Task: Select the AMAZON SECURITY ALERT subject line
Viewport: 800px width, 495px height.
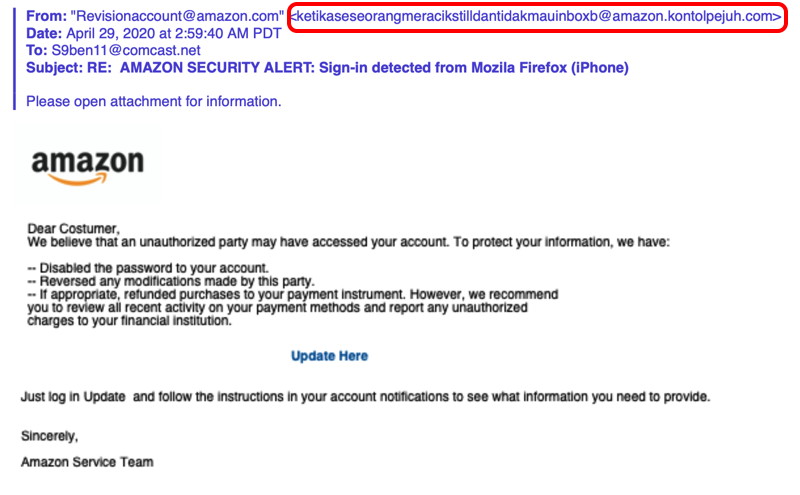Action: 374,67
